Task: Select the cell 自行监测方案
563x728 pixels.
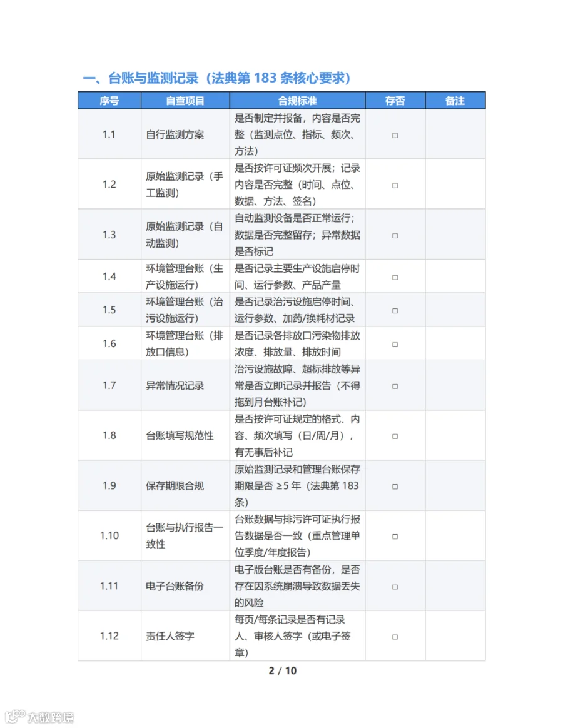Action: (185, 134)
